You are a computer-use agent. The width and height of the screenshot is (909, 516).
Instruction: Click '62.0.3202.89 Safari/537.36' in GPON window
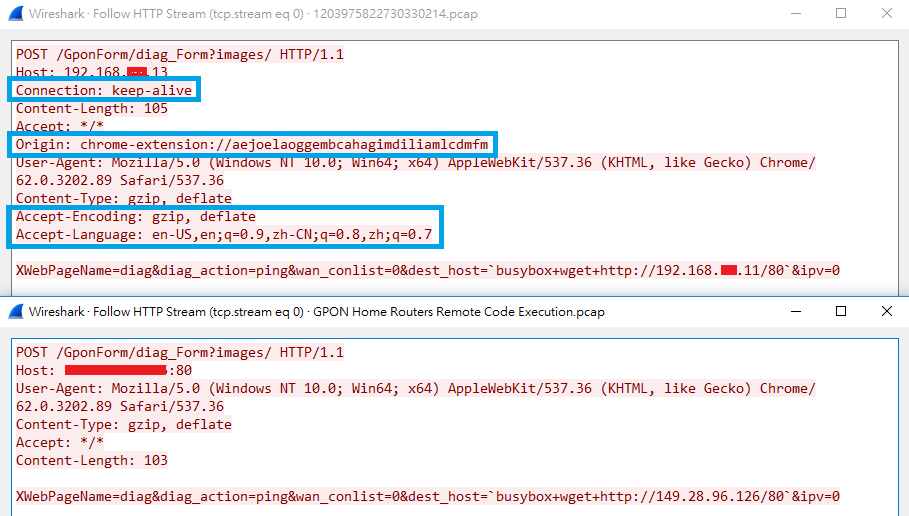(x=120, y=406)
